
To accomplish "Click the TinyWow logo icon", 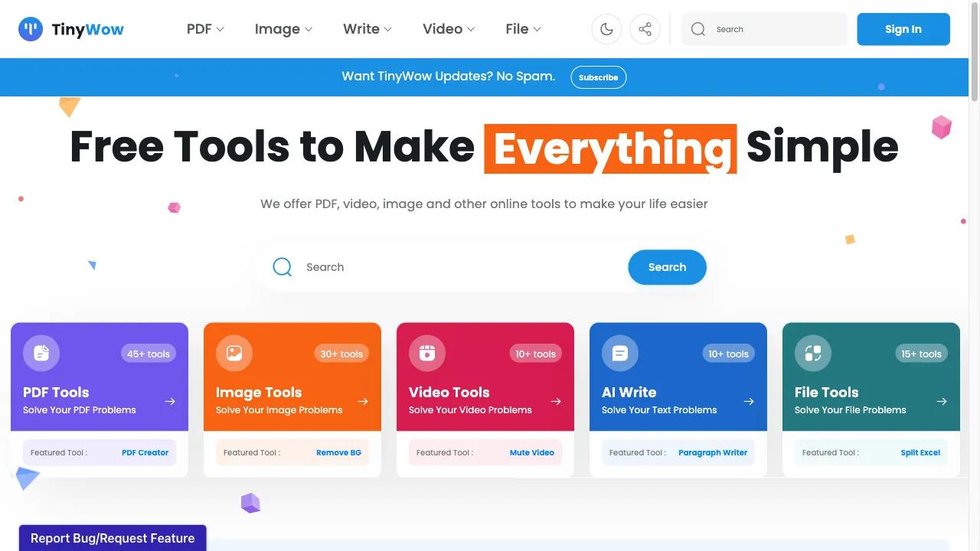I will (31, 29).
